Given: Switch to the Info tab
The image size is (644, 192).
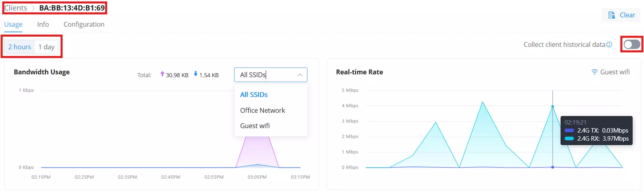Looking at the screenshot, I should (x=43, y=24).
